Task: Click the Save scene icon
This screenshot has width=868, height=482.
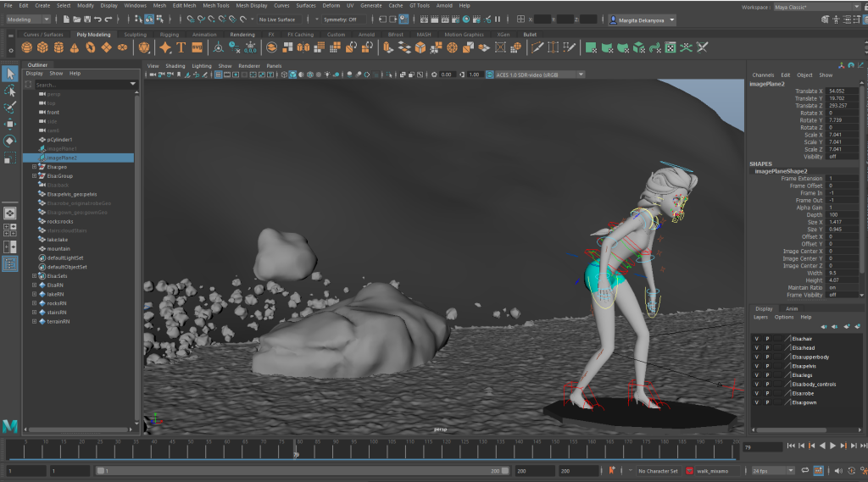Action: click(87, 19)
